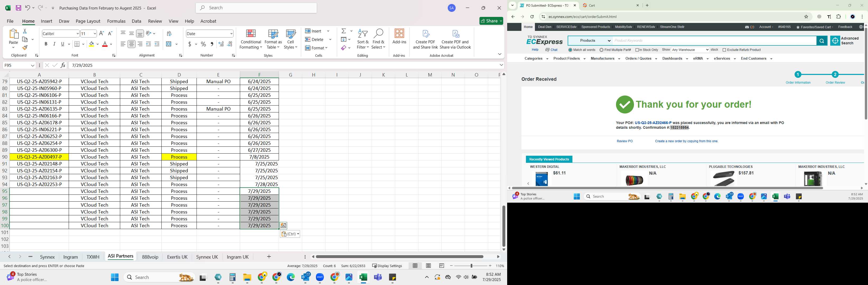
Task: Click the Increase Indent icon
Action: click(157, 44)
